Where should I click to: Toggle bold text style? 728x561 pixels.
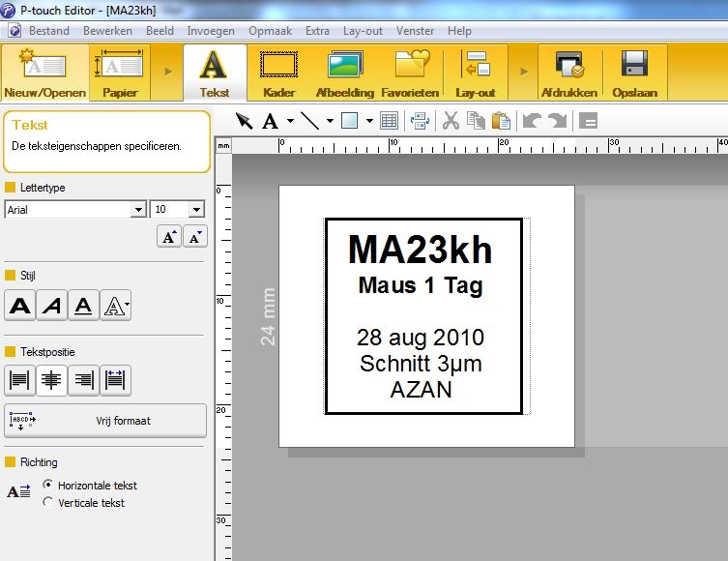point(20,307)
